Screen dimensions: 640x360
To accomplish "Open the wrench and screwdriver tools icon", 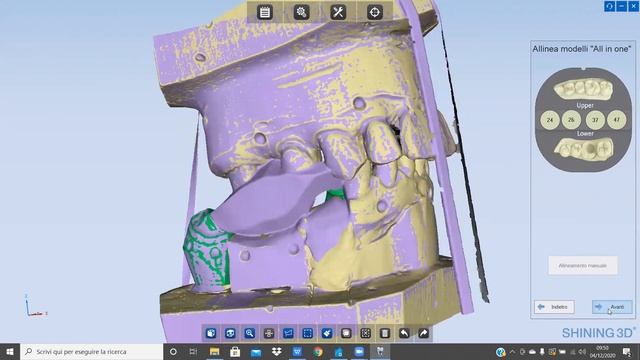I will (338, 12).
